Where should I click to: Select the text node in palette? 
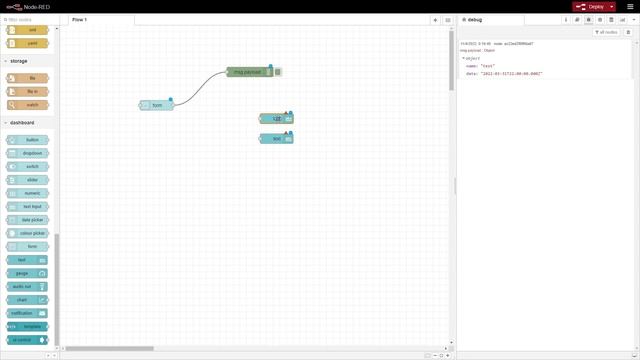(x=27, y=260)
